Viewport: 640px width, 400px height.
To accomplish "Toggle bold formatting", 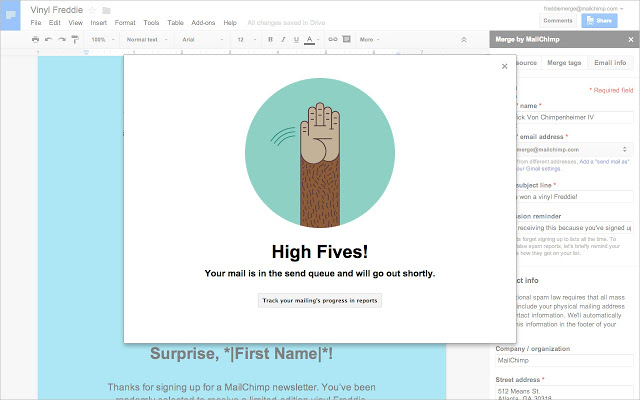I will pos(270,40).
